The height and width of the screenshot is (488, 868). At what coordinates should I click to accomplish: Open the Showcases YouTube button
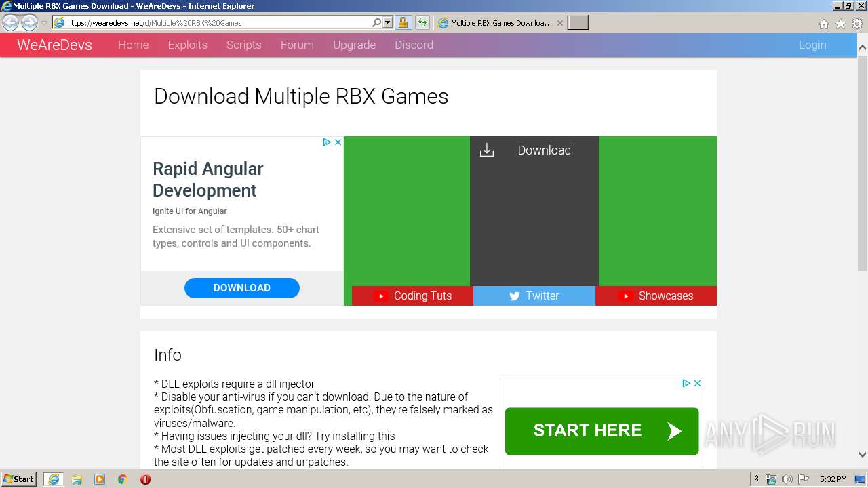coord(656,296)
